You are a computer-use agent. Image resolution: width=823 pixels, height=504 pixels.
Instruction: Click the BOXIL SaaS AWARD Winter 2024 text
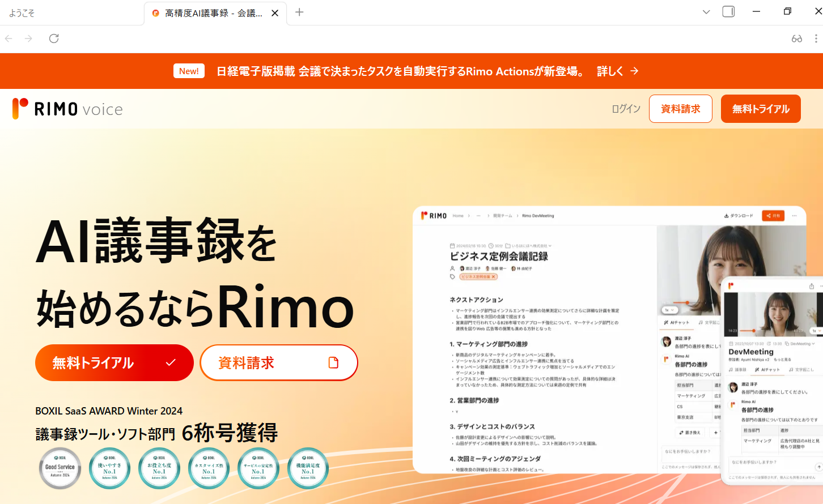109,411
